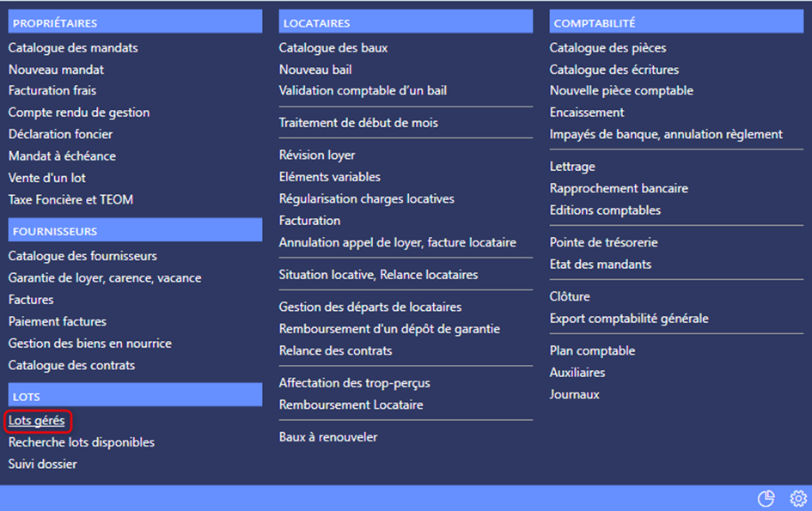Select Nouveau bail in Locataires
Screen dimensions: 812x511
pyautogui.click(x=315, y=70)
